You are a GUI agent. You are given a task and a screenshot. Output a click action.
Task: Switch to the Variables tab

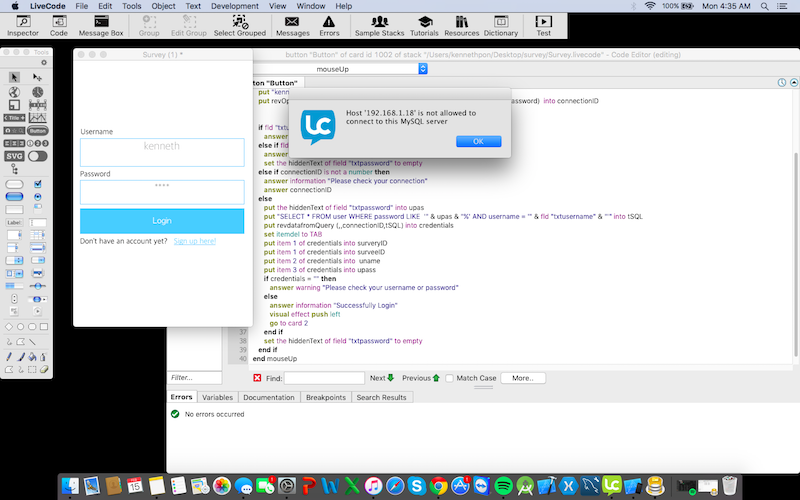point(217,397)
